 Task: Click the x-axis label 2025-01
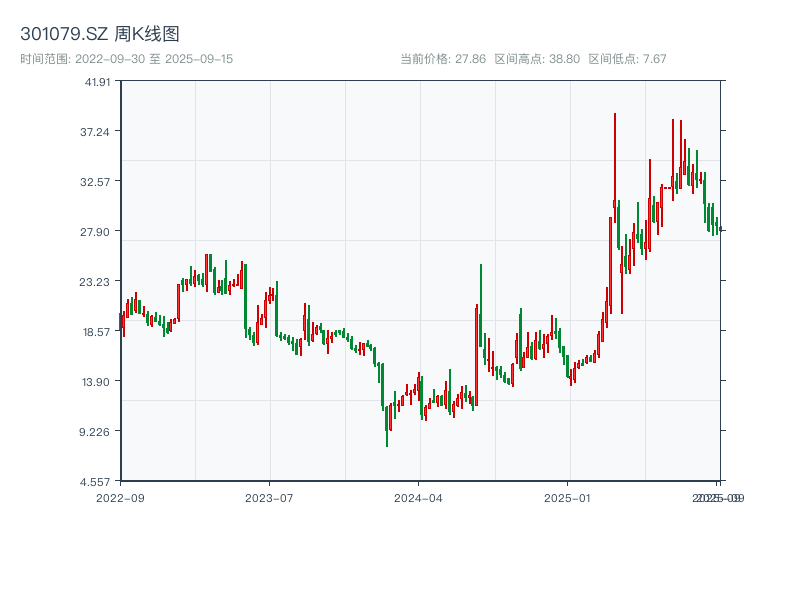coord(567,498)
